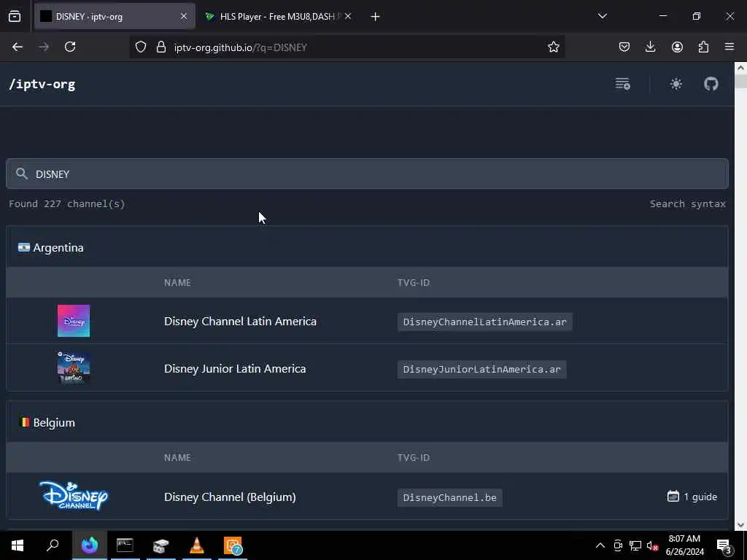Collapse the Belgium country section

[368, 422]
